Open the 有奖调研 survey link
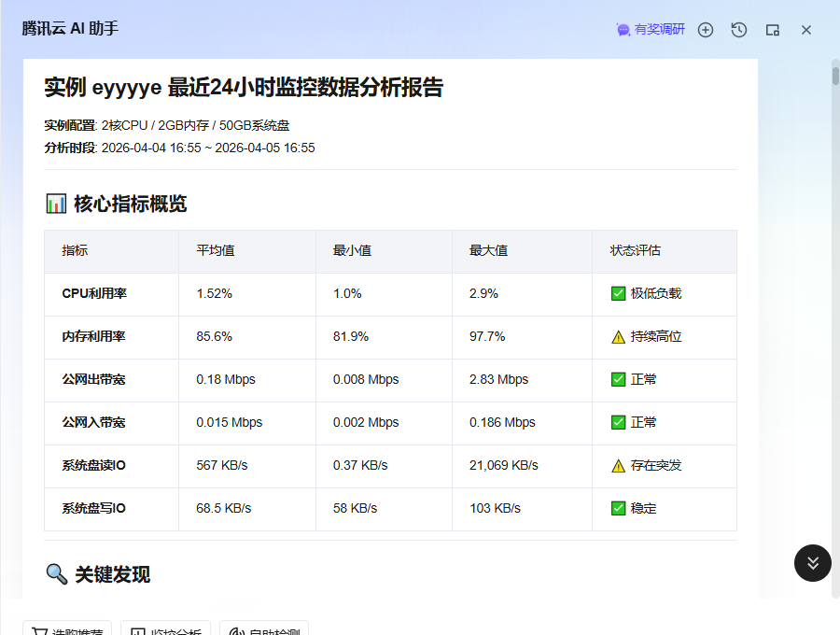Screen dimensions: 840x635 click(659, 30)
